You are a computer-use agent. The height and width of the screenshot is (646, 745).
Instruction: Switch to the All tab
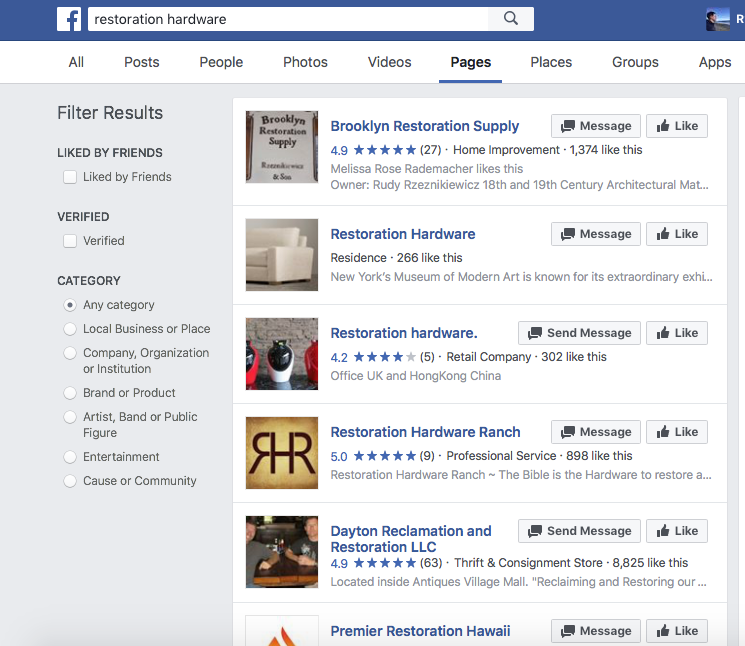(x=76, y=62)
